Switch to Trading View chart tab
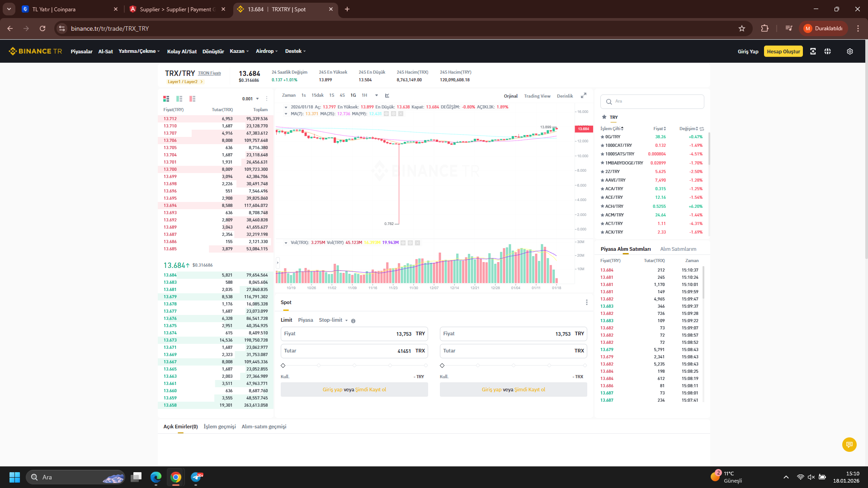This screenshot has height=488, width=868. pyautogui.click(x=537, y=96)
